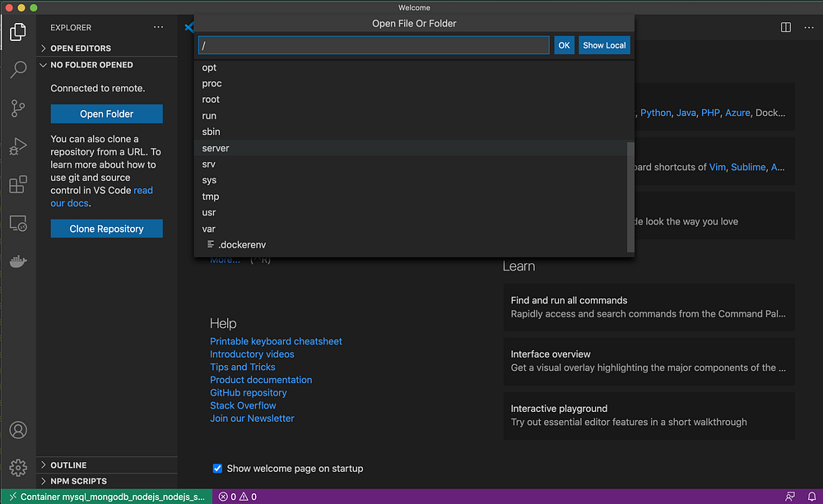Select the .dockerenv file in list
823x504 pixels.
(x=411, y=245)
